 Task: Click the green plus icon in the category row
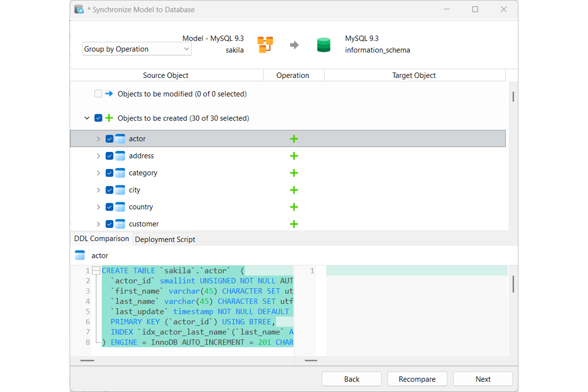click(294, 173)
